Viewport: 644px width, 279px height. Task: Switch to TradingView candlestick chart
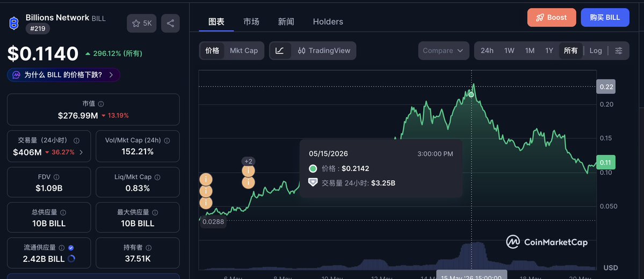[x=324, y=51]
